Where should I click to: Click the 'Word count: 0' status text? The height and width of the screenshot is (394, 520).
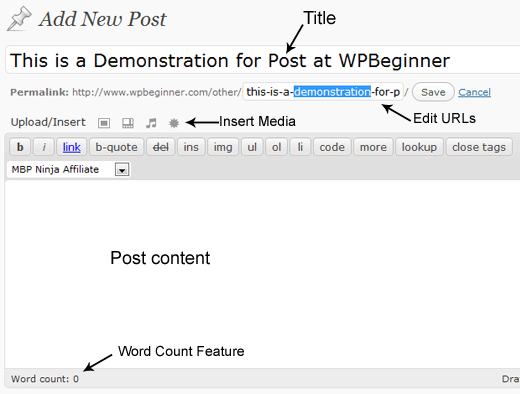[45, 379]
